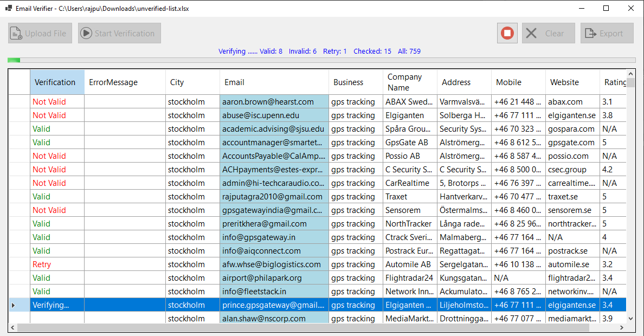Click company name GpsGate AB

coord(410,143)
